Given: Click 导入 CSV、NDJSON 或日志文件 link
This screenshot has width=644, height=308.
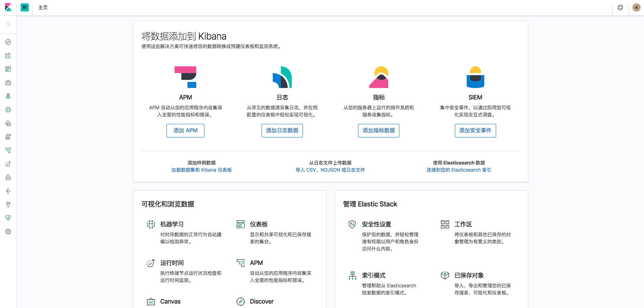Looking at the screenshot, I should (330, 170).
